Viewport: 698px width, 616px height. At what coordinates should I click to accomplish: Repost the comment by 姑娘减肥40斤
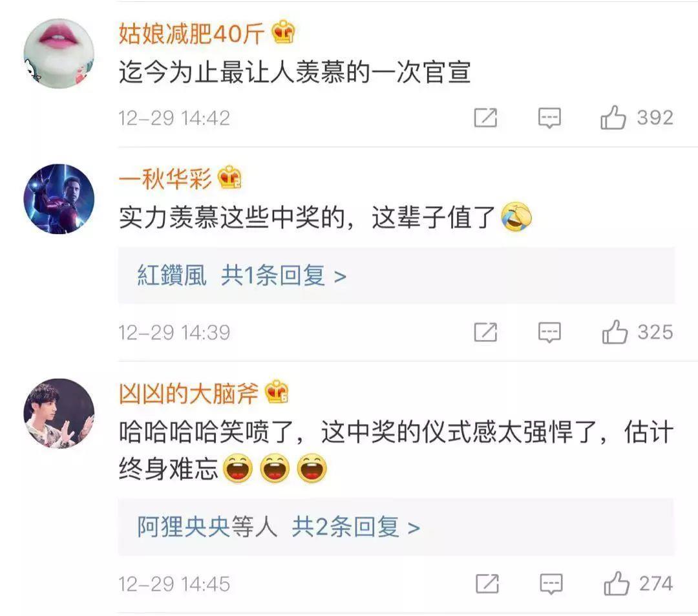(x=485, y=118)
